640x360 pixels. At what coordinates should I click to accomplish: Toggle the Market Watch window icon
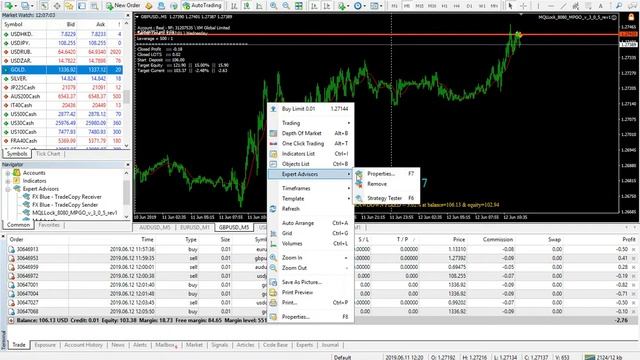click(x=44, y=6)
